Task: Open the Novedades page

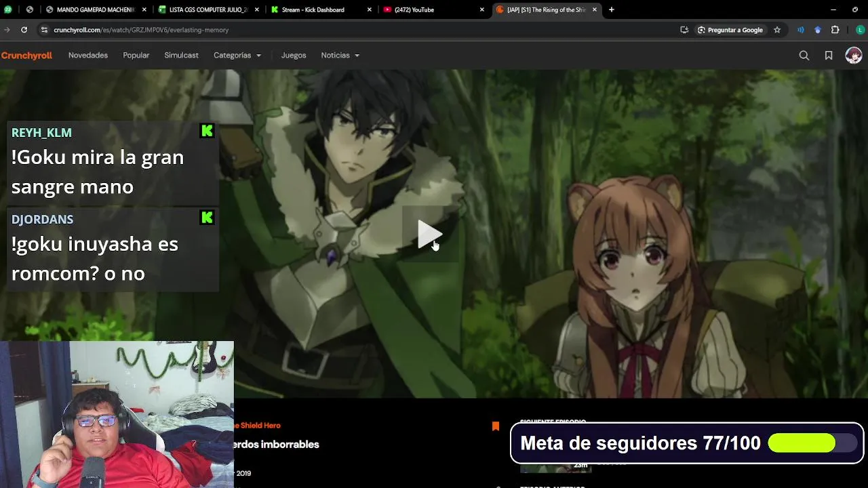Action: pos(88,56)
